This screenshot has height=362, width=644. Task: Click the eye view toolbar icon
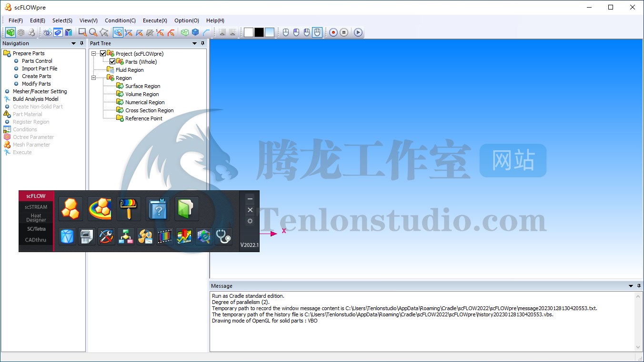(x=47, y=32)
